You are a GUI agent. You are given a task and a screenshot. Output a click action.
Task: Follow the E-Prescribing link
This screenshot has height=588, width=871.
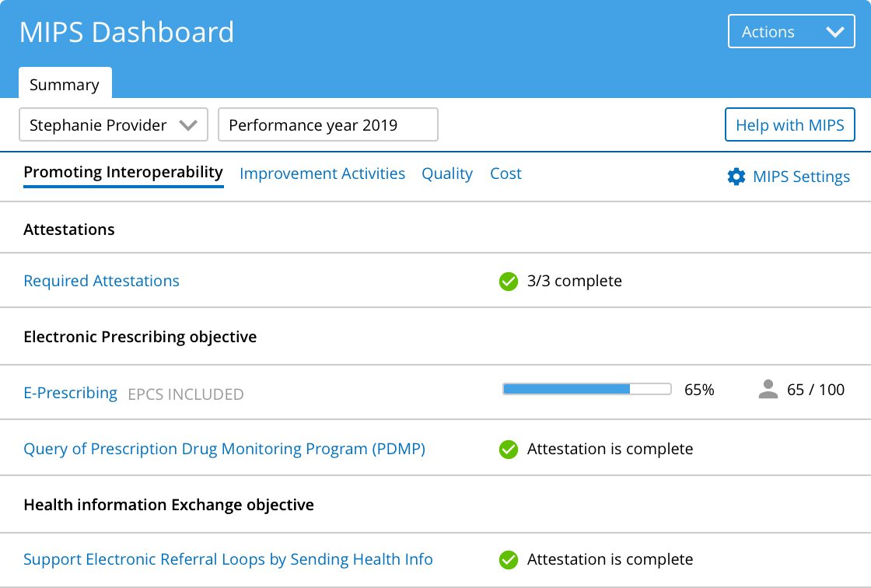coord(70,393)
